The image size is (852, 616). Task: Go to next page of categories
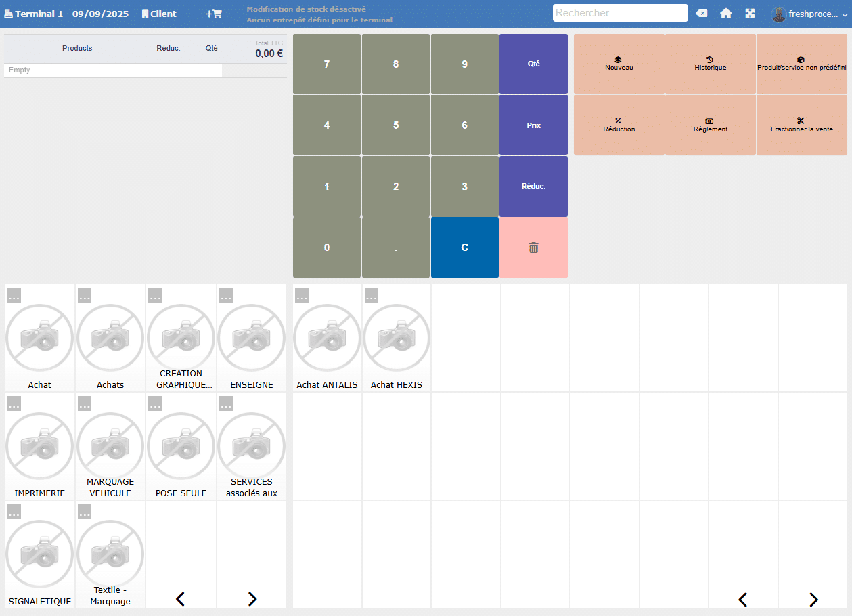pyautogui.click(x=252, y=598)
